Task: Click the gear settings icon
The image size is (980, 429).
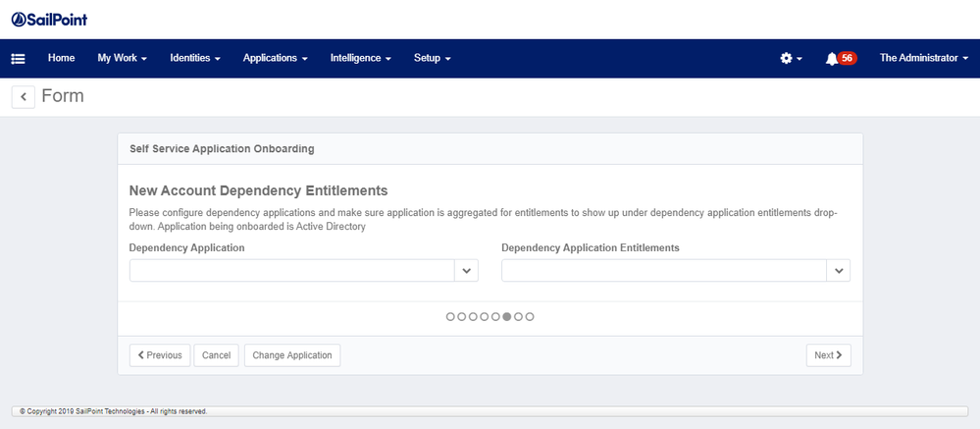Action: point(786,59)
